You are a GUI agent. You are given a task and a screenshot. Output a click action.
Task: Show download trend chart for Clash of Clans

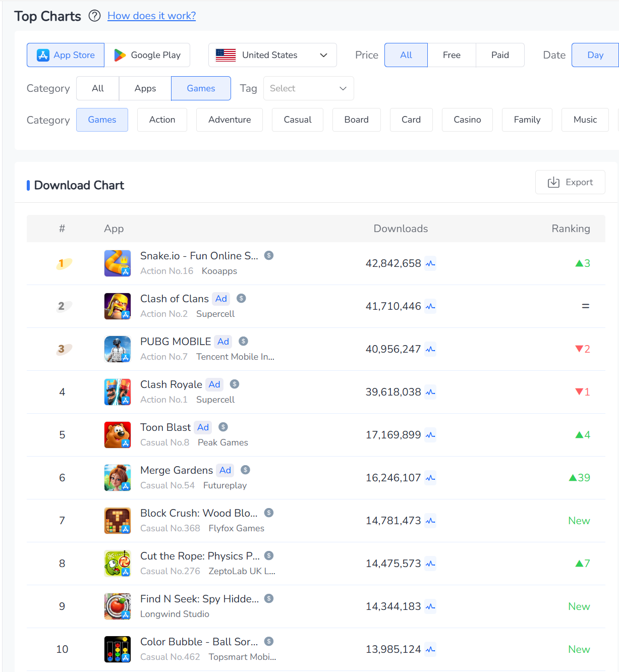[430, 306]
